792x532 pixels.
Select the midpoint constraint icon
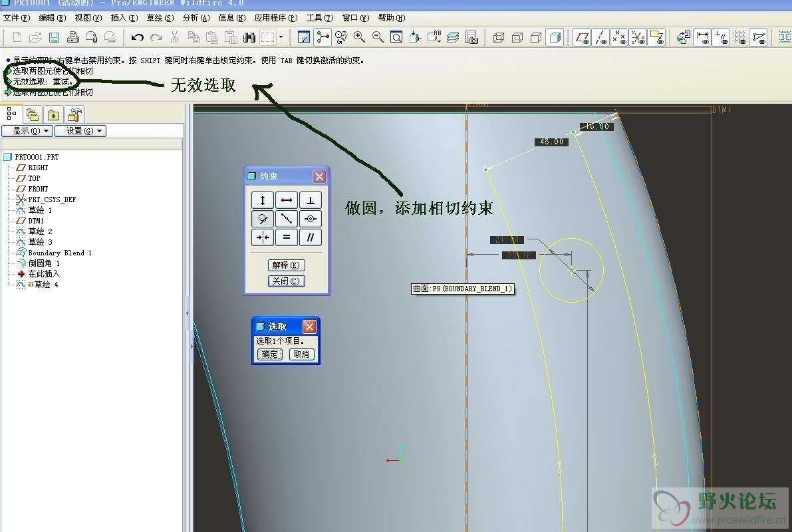point(287,219)
